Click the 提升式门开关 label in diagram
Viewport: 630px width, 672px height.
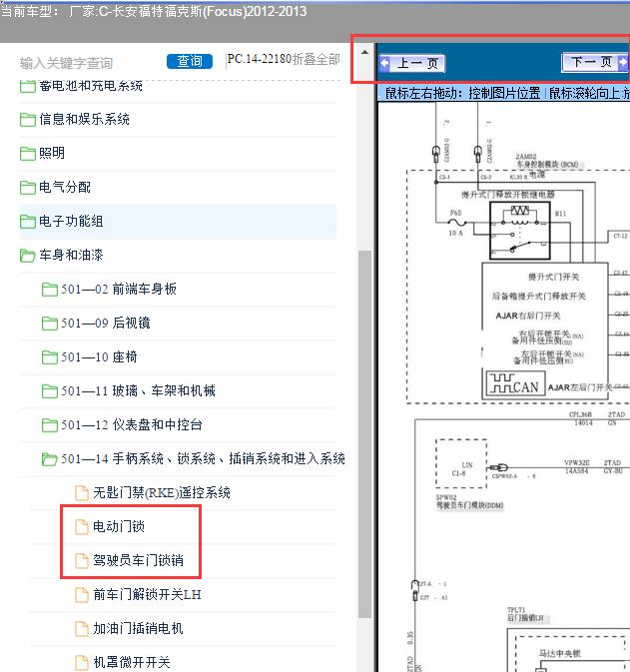point(553,277)
